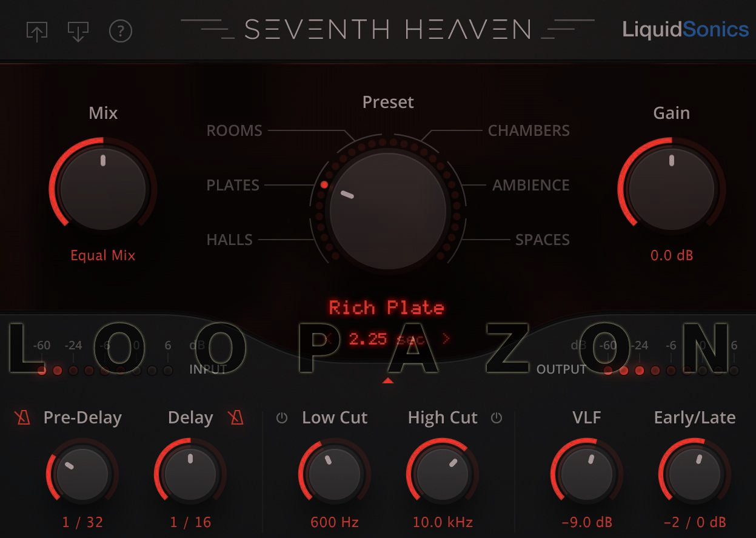Toggle High Cut power button
The width and height of the screenshot is (756, 538).
point(497,418)
